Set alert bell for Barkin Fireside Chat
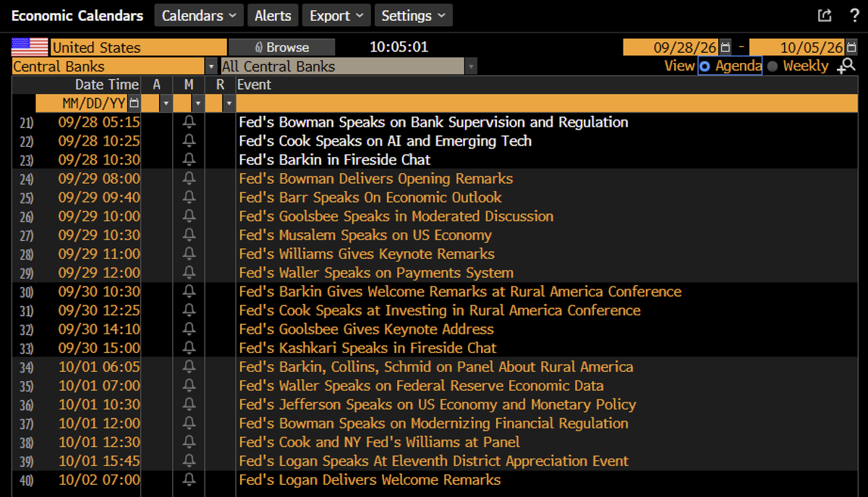Viewport: 868px width, 497px height. 189,160
